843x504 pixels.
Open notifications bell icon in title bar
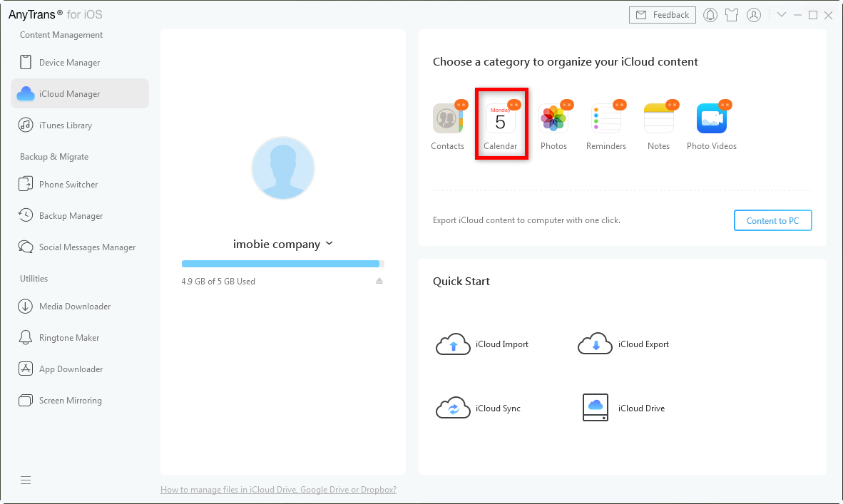coord(710,15)
